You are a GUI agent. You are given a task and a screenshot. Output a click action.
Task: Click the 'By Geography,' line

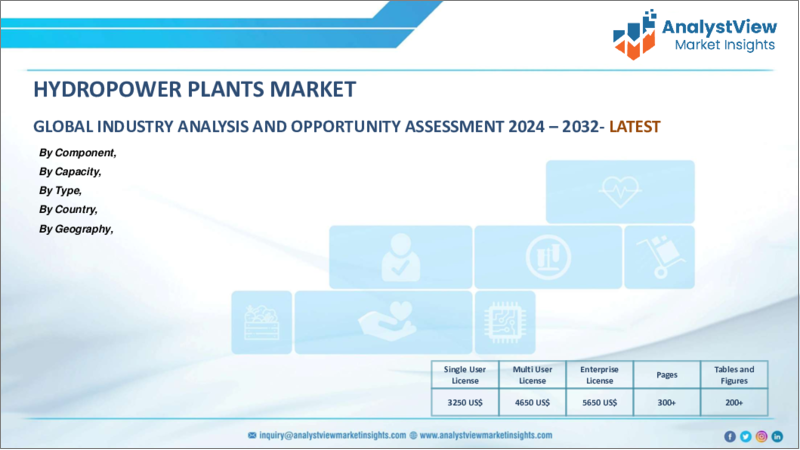[x=76, y=229]
